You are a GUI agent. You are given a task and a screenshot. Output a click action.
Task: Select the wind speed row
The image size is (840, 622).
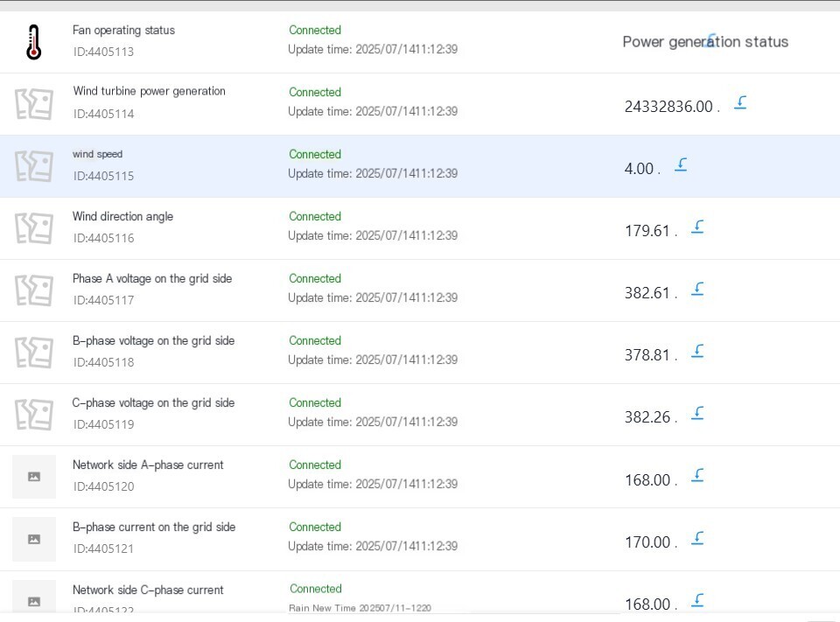(420, 166)
